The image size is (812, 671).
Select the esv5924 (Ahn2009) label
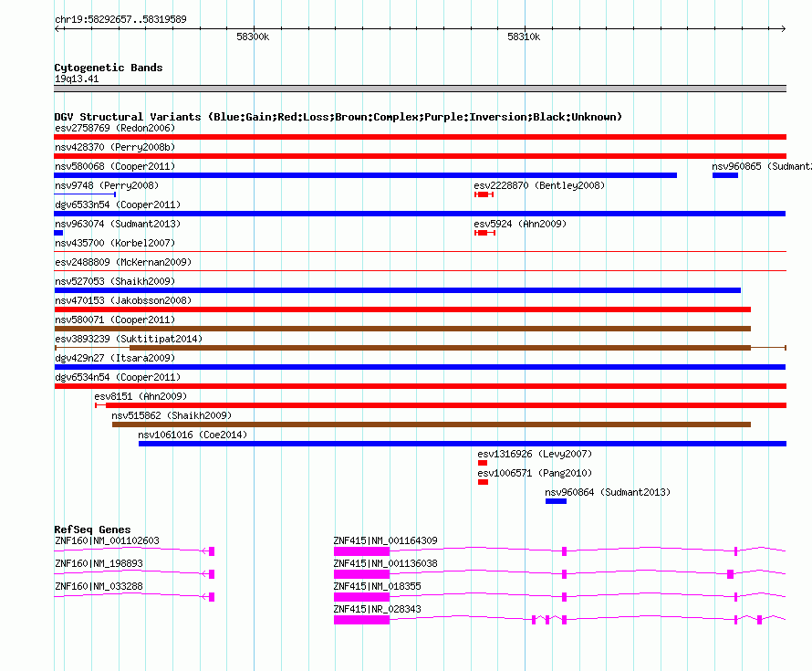click(520, 224)
